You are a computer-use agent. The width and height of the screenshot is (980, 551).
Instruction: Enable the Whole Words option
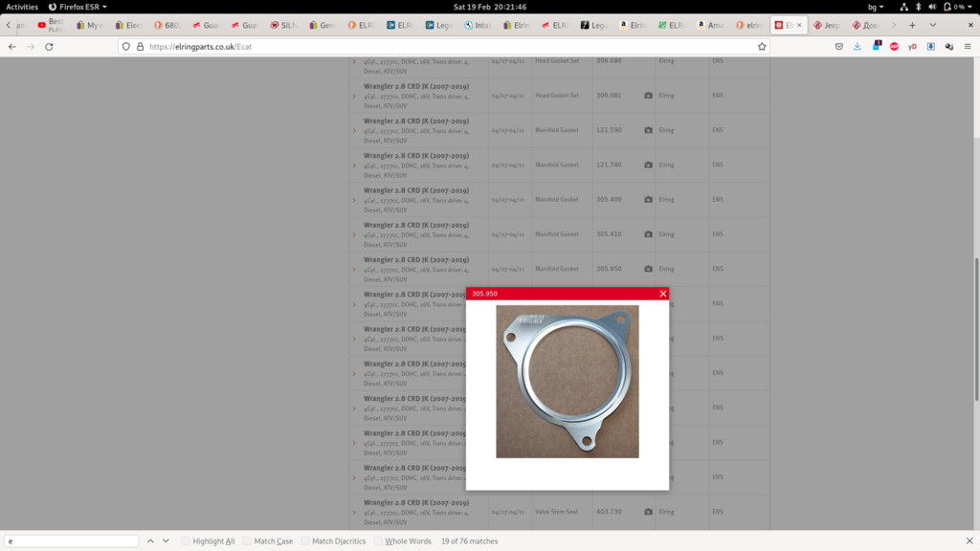(x=378, y=541)
